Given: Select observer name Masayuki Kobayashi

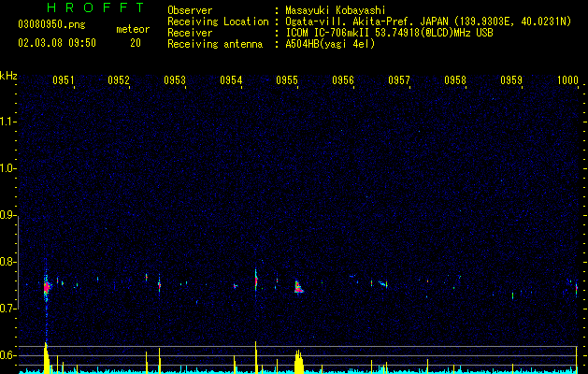Looking at the screenshot, I should (336, 10).
